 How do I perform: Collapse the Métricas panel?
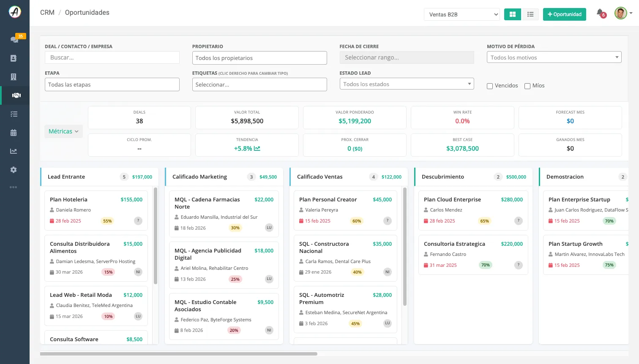(63, 131)
